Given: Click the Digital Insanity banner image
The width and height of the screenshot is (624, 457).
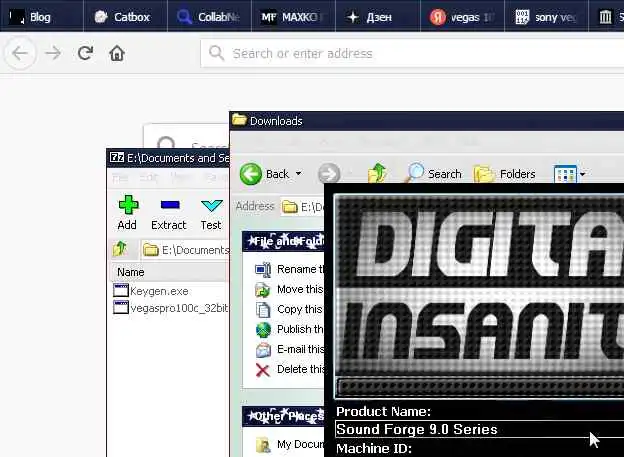Looking at the screenshot, I should 479,296.
